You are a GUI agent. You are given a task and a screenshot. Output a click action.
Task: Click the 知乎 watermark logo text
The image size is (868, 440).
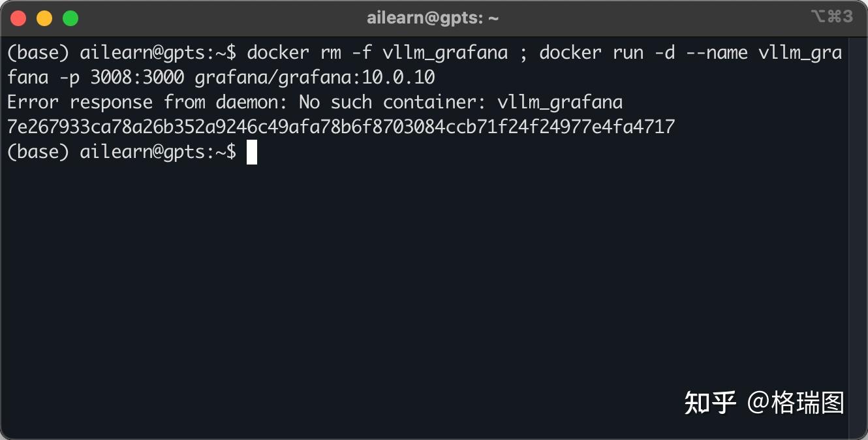[x=710, y=403]
